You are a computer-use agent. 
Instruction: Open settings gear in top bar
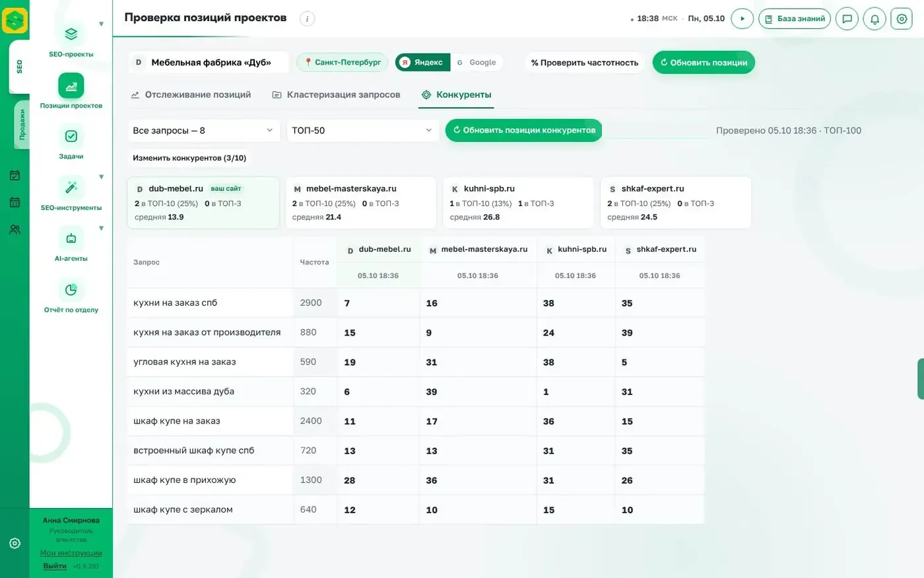(902, 18)
